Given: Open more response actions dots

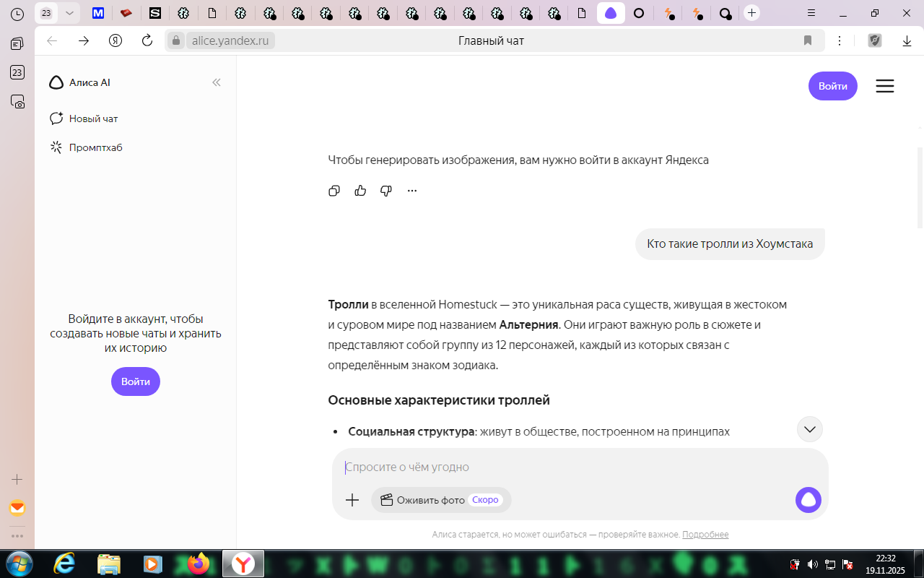Looking at the screenshot, I should (412, 191).
